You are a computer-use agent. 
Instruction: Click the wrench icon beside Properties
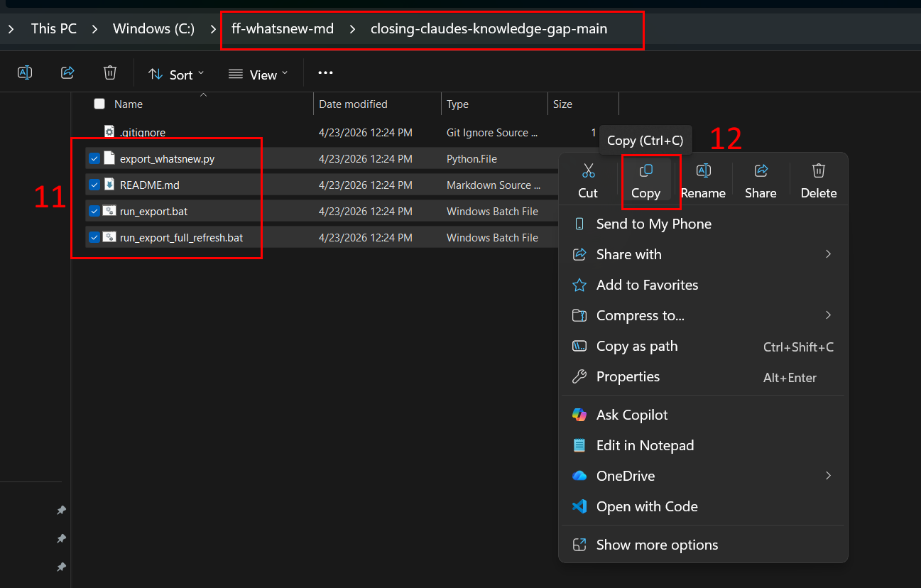[x=579, y=376]
